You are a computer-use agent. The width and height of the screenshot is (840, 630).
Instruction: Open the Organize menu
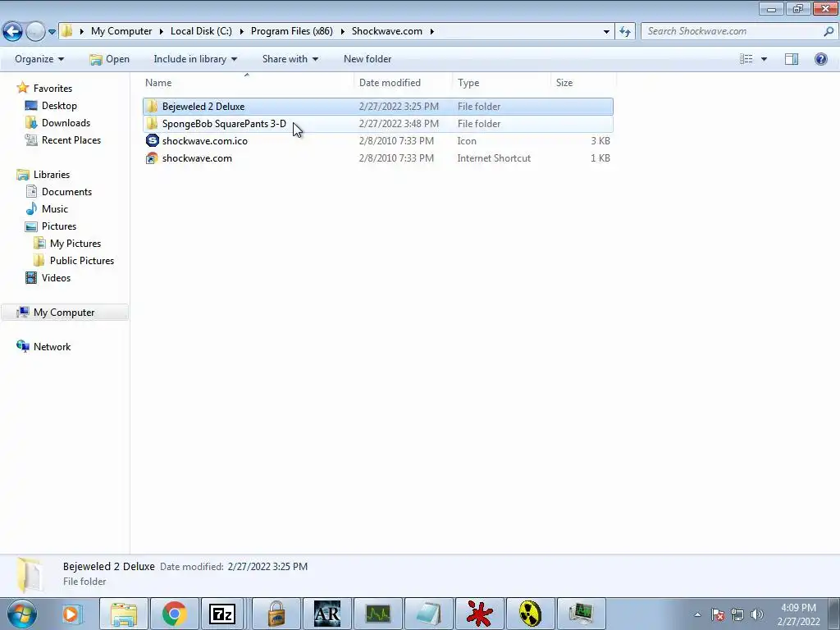[x=39, y=59]
